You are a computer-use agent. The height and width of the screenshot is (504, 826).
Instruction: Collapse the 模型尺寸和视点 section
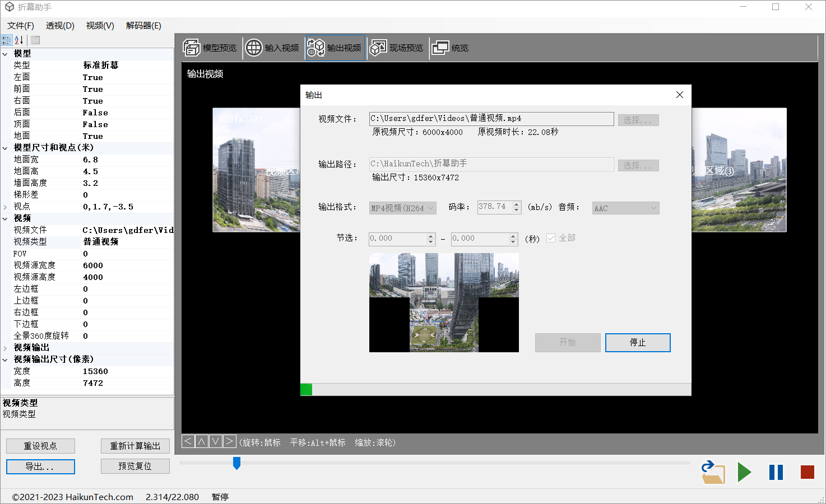click(x=6, y=148)
